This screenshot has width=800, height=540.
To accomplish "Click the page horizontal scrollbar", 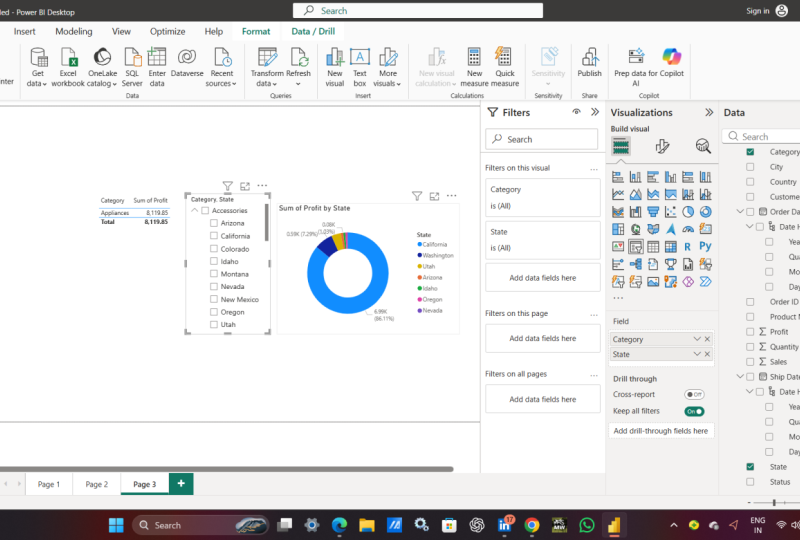I will click(x=227, y=469).
